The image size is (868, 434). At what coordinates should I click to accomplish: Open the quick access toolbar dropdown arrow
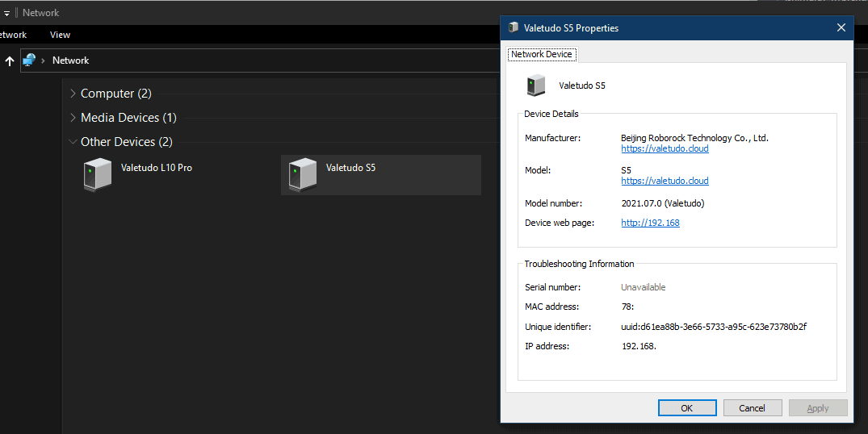[6, 13]
